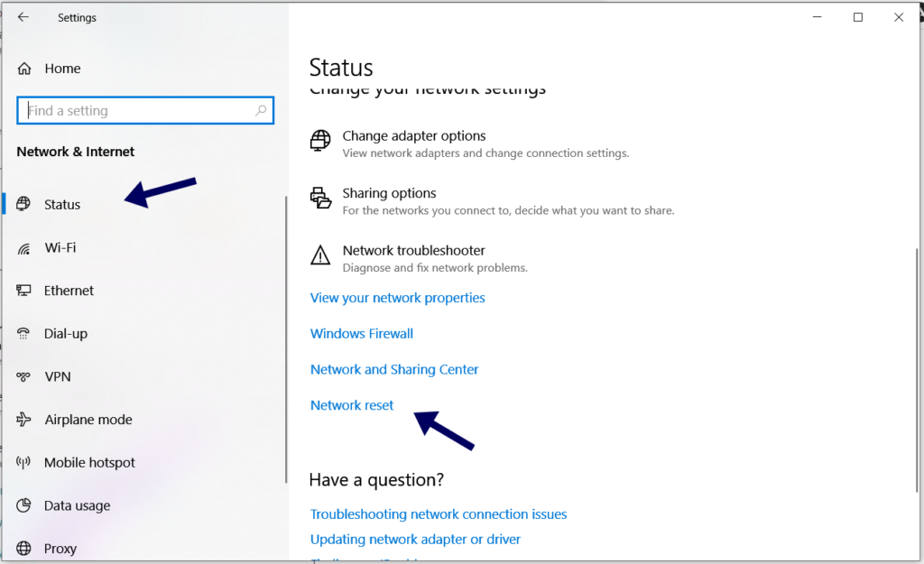Open the Data usage page
The width and height of the screenshot is (924, 564).
(77, 505)
